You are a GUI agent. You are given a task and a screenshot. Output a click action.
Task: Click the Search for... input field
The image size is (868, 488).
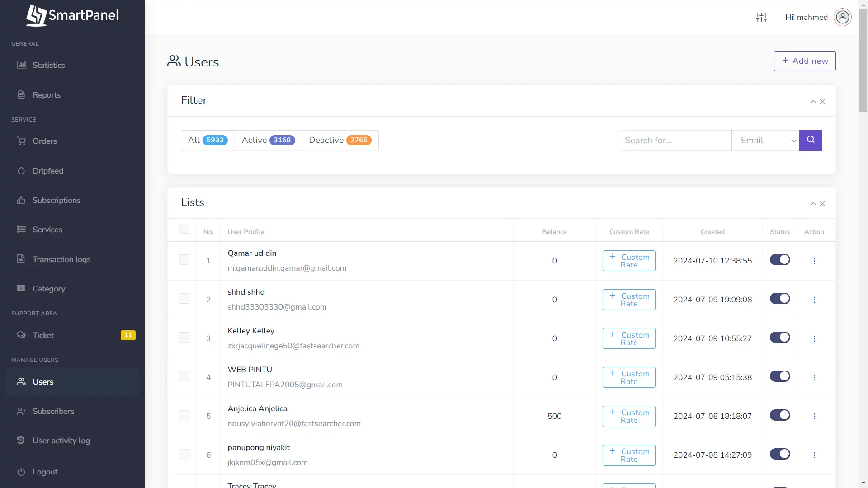pos(674,141)
